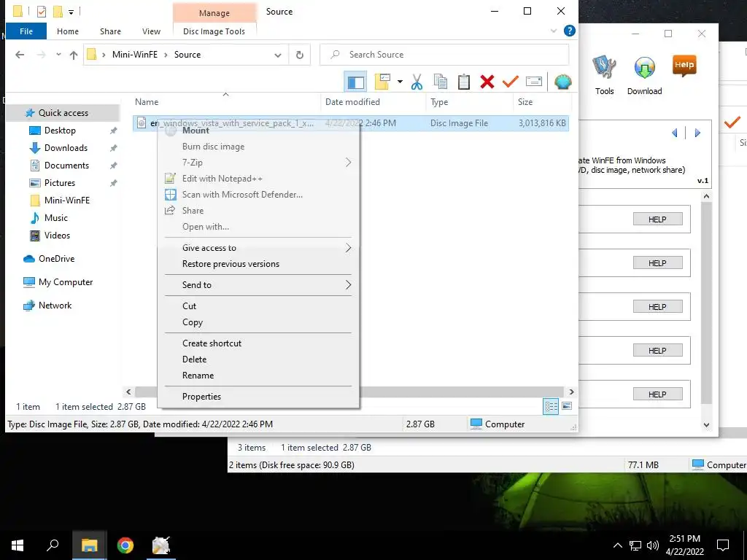Open the View ribbon tab
This screenshot has height=560, width=747.
coord(151,31)
